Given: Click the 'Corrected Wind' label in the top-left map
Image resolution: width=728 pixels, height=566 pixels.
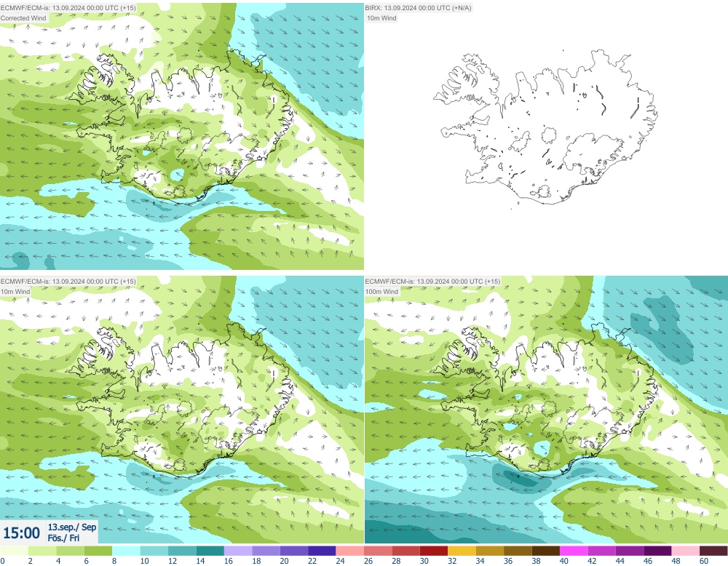Looking at the screenshot, I should click(x=23, y=18).
